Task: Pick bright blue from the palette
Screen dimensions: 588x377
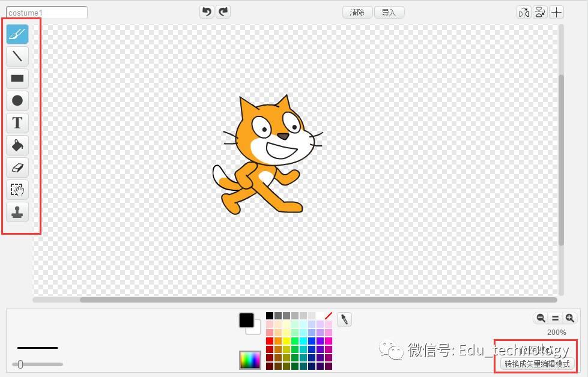Action: (312, 341)
